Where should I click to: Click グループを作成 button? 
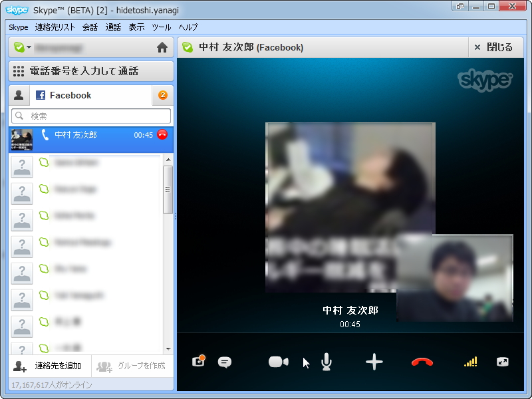pyautogui.click(x=132, y=366)
